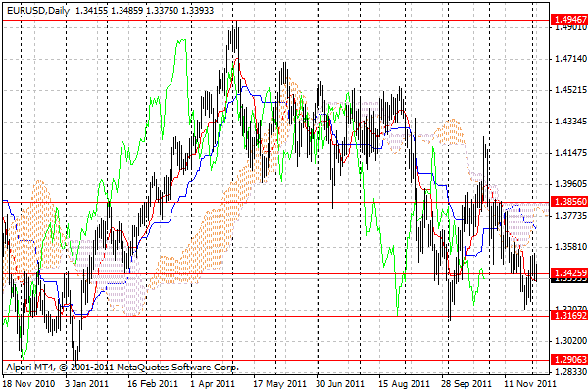Select the 3 Jan 2011 date label

tap(87, 385)
